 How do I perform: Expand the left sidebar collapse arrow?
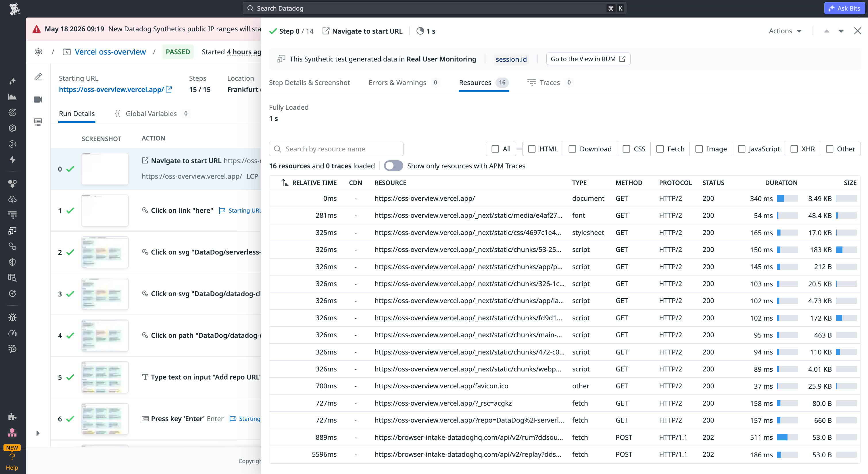(38, 433)
